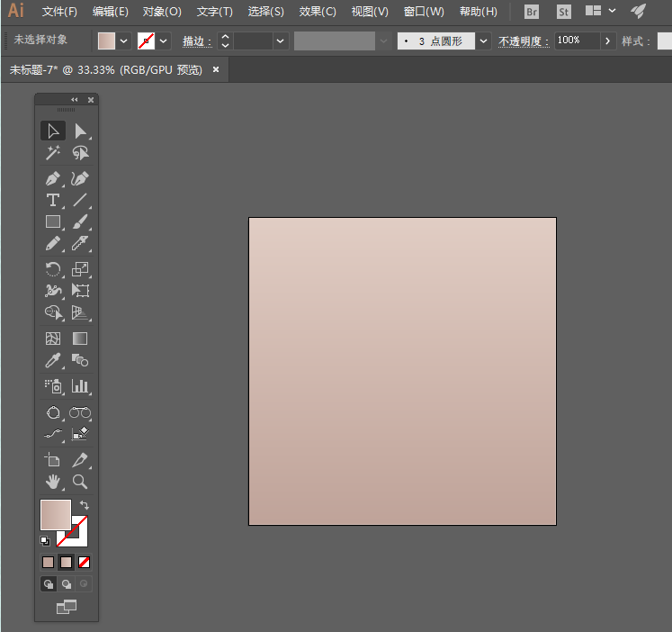Image resolution: width=672 pixels, height=632 pixels.
Task: Enable Draw Normal mode
Action: click(49, 584)
